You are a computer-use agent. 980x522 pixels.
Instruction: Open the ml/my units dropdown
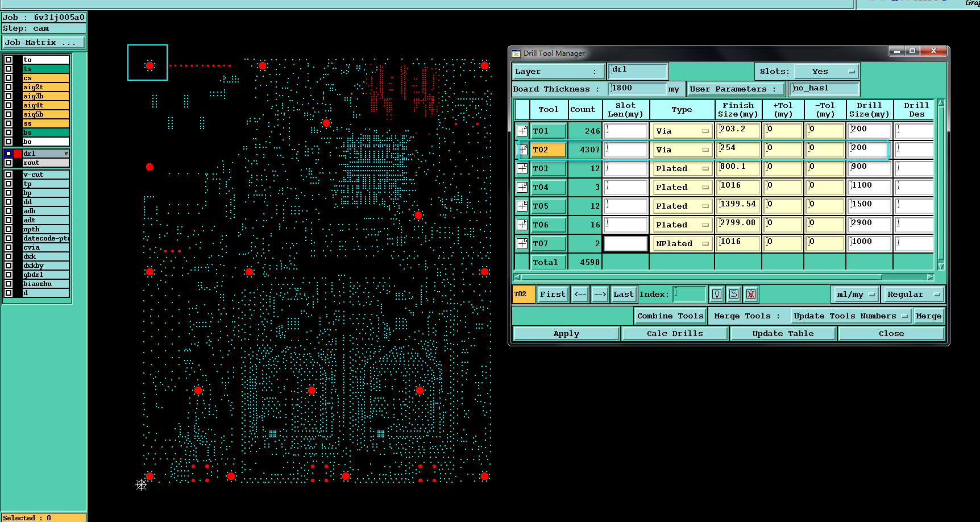[856, 294]
